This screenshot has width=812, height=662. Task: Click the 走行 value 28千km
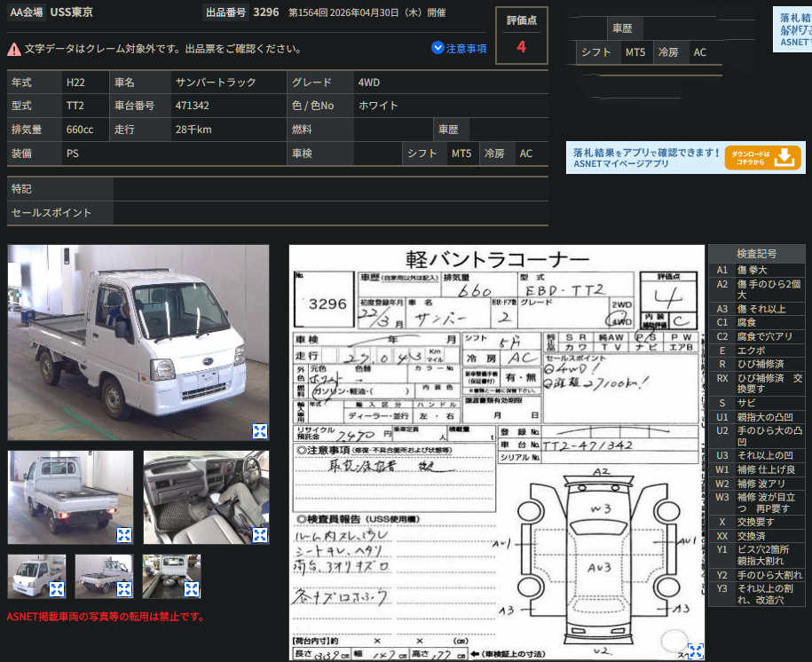pos(193,130)
